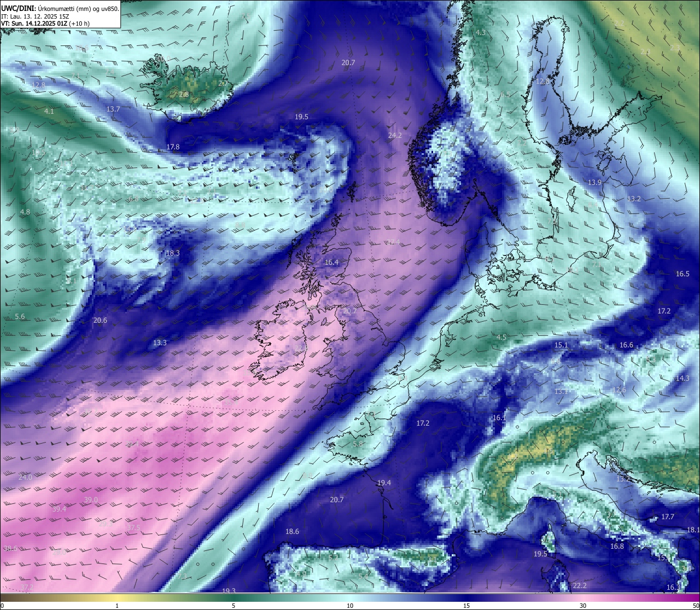This screenshot has height=610, width=700.
Task: Click the "VT: Sun. 14.12.2025 01Z (+10 h)" line
Action: (x=45, y=24)
